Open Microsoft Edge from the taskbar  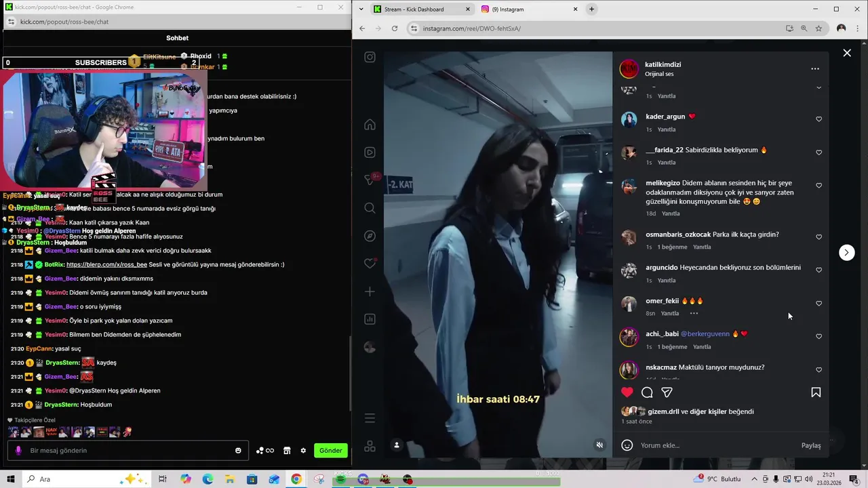pyautogui.click(x=208, y=479)
